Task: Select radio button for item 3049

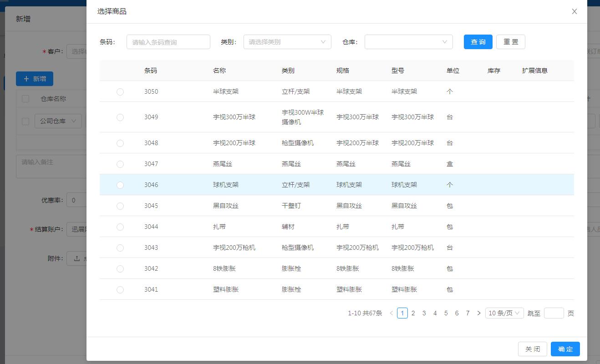Action: (x=120, y=117)
